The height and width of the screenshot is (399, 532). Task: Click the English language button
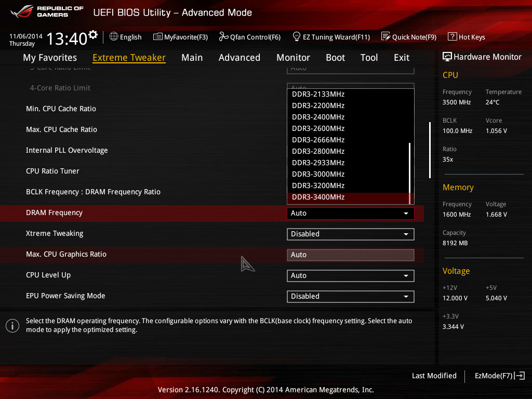coord(126,37)
